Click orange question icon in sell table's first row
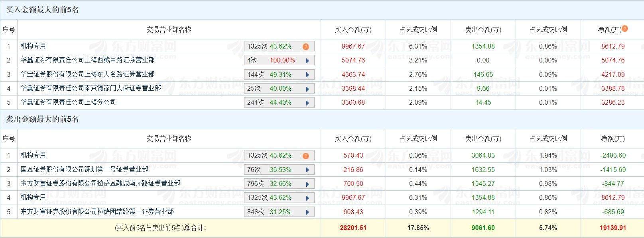644x238 pixels. tap(306, 156)
